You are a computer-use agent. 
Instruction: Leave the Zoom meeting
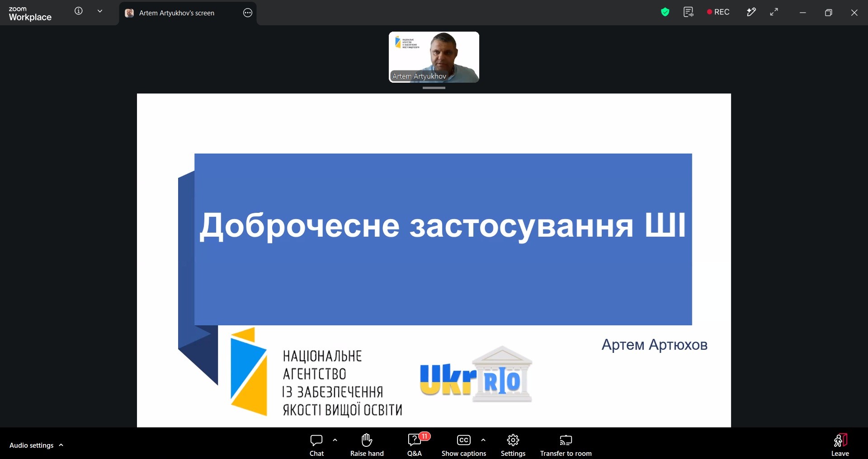(840, 445)
